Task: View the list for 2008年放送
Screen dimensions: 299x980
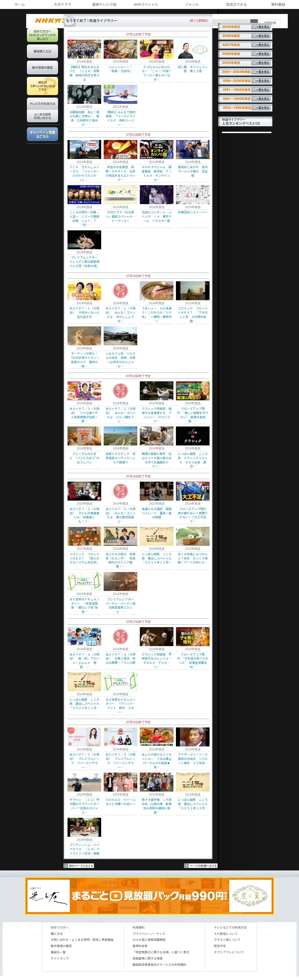Action: (x=261, y=36)
